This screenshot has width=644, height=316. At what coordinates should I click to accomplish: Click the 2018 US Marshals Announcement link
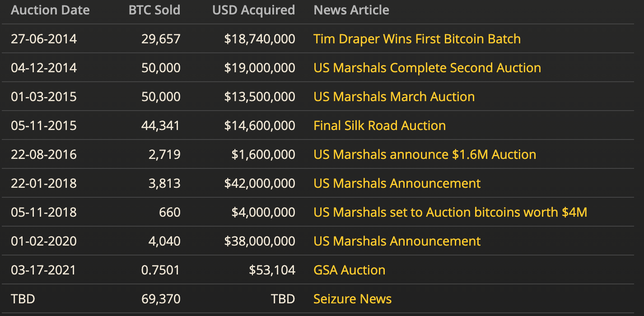coord(397,183)
